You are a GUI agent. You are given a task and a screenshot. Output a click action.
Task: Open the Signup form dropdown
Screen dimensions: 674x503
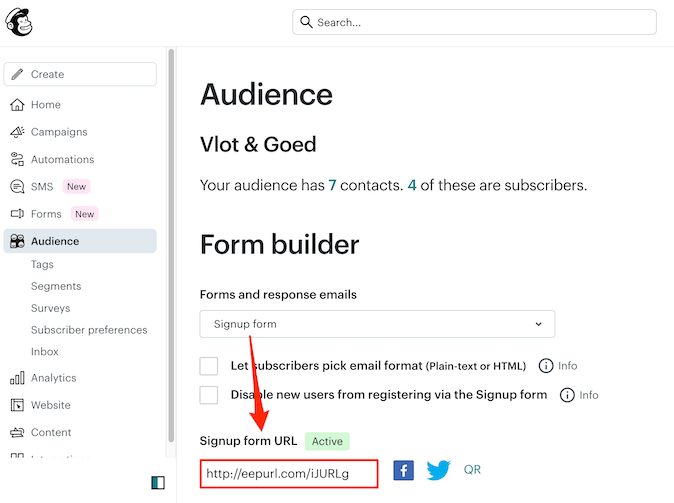point(377,324)
